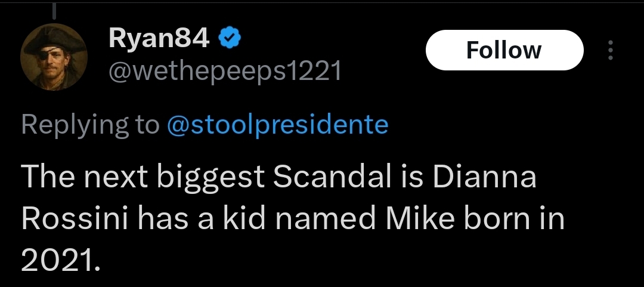Open the reply's tweet text body
Image resolution: width=644 pixels, height=287 pixels.
293,219
